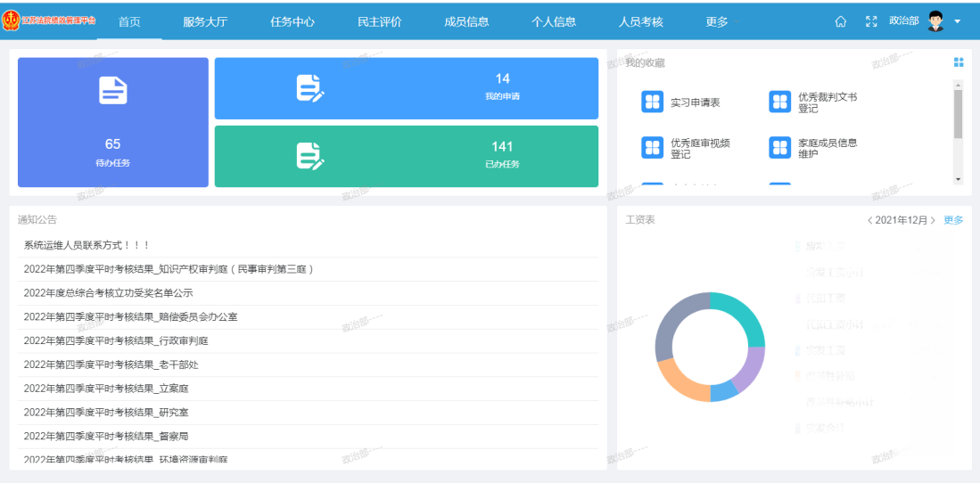Open the 民主评价 navigation tab
This screenshot has height=483, width=980.
click(379, 21)
